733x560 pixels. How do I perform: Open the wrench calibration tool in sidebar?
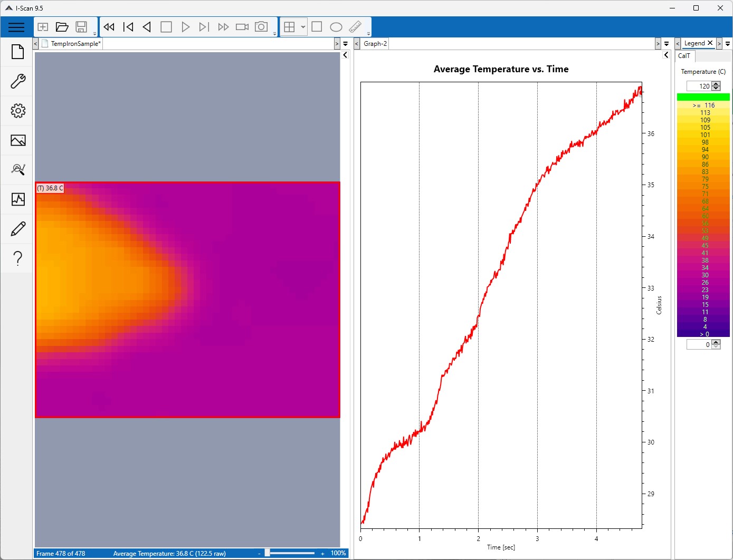(x=18, y=81)
